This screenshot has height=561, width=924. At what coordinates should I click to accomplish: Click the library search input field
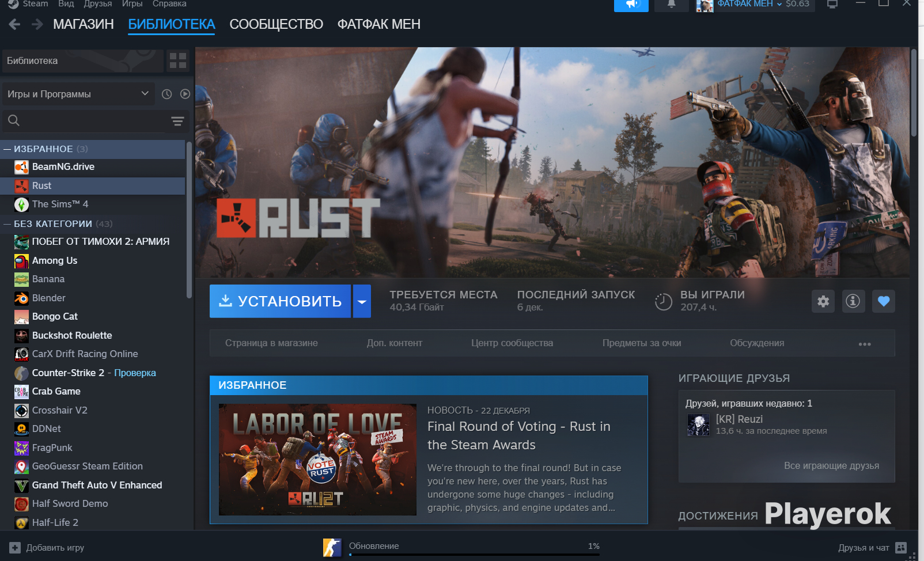tap(94, 121)
